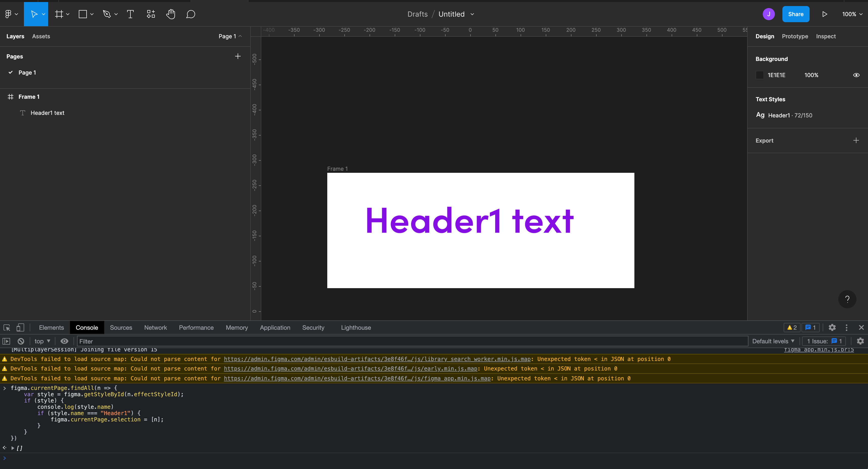Clear the console with the ban icon

[21, 341]
